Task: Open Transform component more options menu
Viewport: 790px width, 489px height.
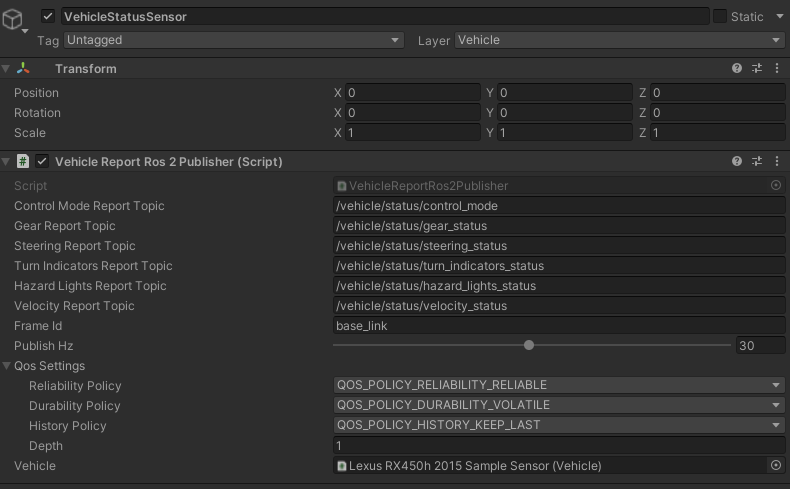Action: point(776,68)
